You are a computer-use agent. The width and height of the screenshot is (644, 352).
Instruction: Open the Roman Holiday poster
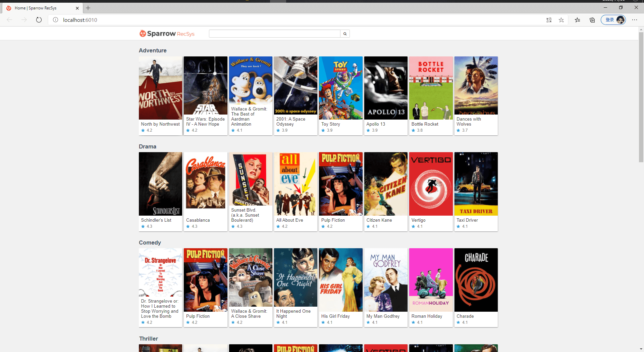point(431,280)
